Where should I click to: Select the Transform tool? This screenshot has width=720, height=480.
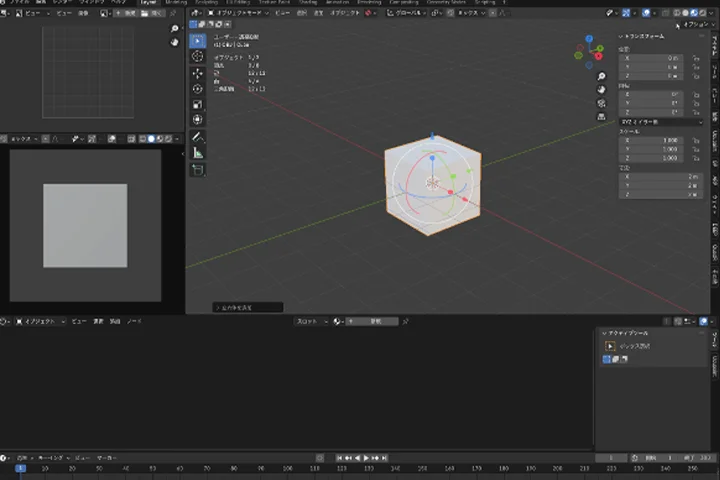(x=197, y=120)
